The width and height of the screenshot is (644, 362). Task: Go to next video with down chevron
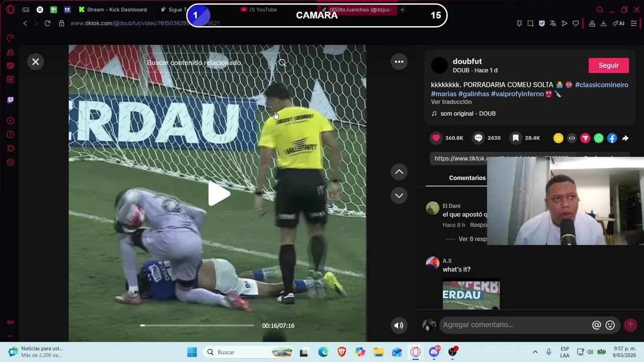pos(399,195)
